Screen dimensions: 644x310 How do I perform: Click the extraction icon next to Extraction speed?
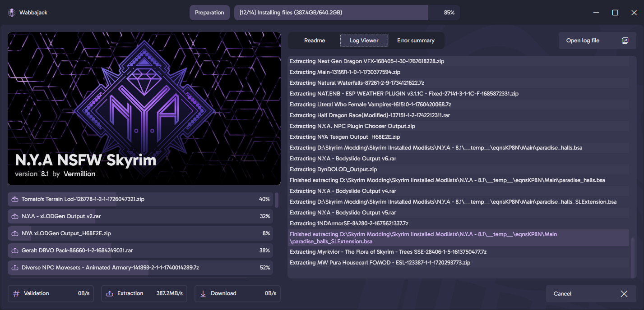(x=110, y=293)
